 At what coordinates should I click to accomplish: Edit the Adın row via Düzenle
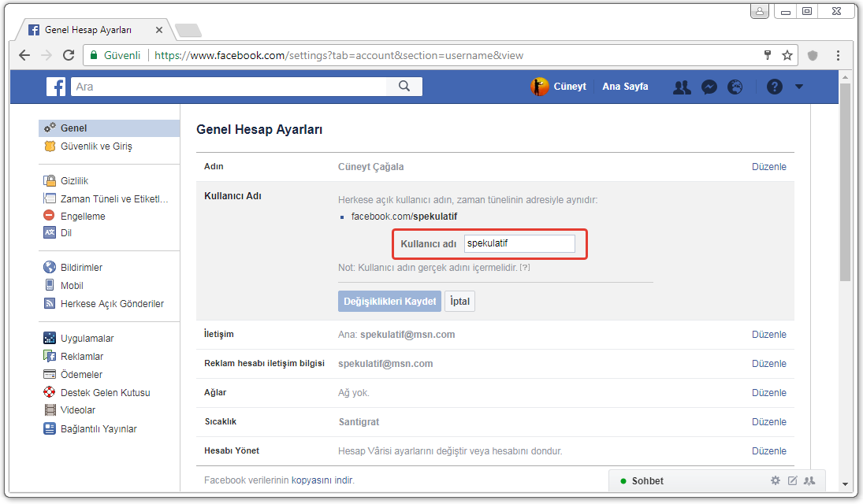(x=768, y=167)
